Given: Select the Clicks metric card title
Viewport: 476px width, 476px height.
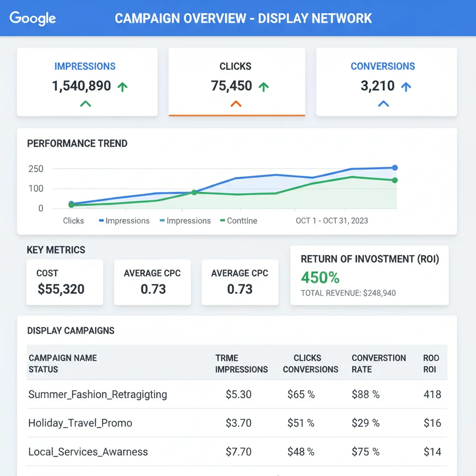Looking at the screenshot, I should (236, 66).
